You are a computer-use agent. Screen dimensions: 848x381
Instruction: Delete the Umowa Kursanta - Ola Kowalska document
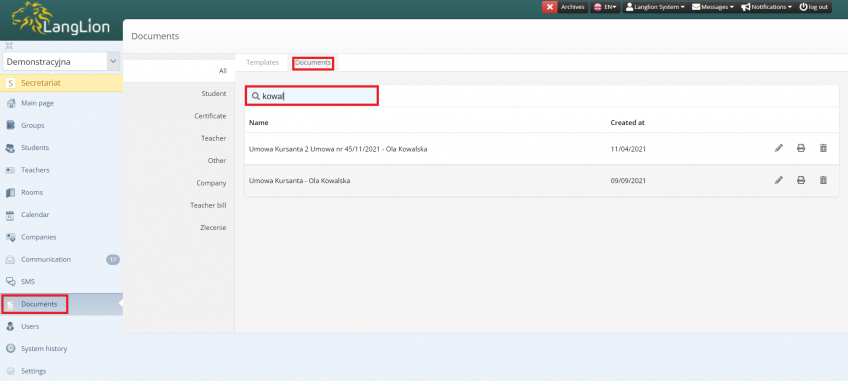point(823,180)
